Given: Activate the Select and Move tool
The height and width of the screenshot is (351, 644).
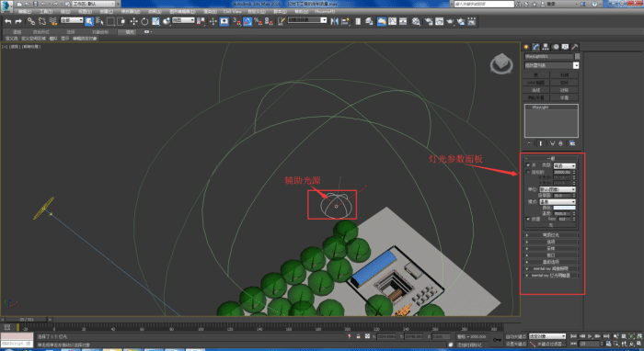Looking at the screenshot, I should [134, 21].
